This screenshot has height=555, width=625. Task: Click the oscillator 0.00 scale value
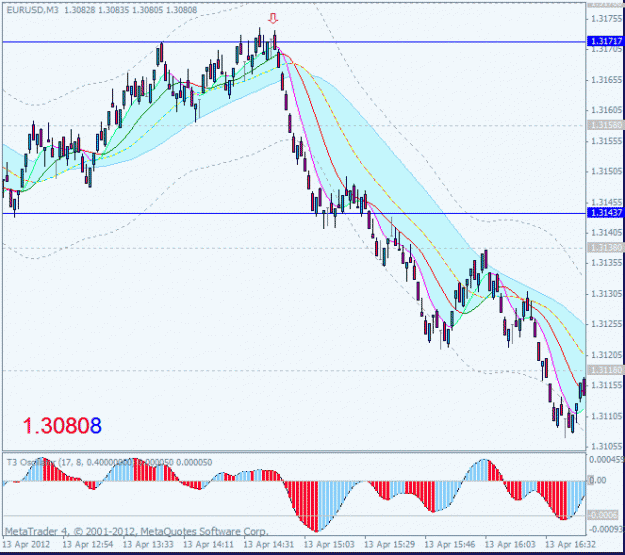(597, 480)
